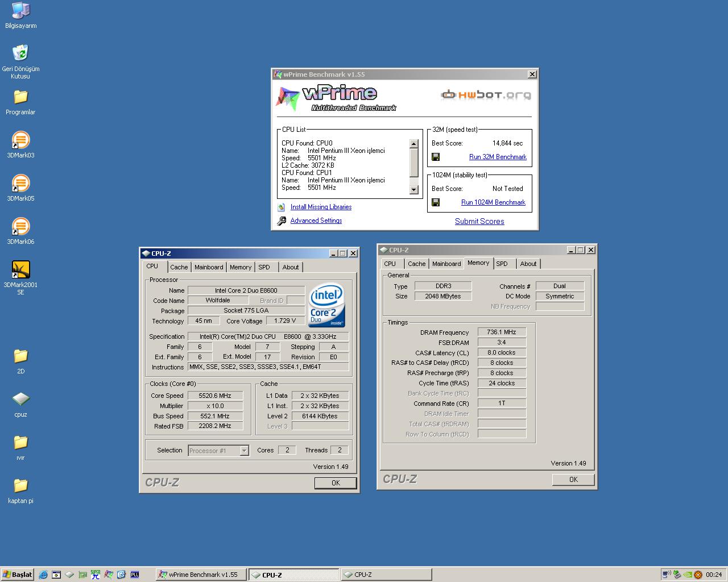
Task: Switch to Mainboard tab in left CPU-Z
Action: (x=209, y=267)
